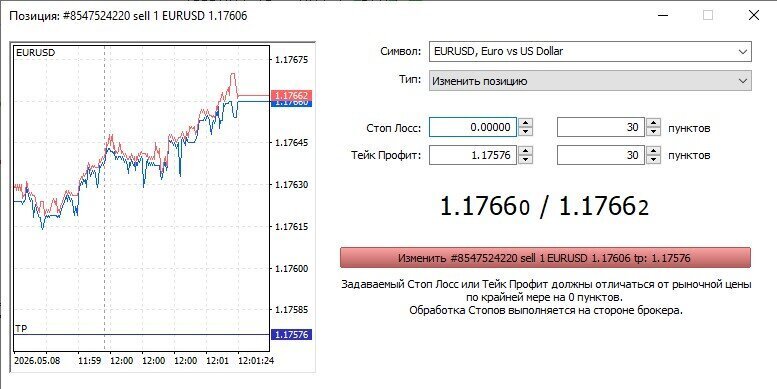Click the 1.17600 price axis label
This screenshot has width=777, height=389.
(x=291, y=269)
